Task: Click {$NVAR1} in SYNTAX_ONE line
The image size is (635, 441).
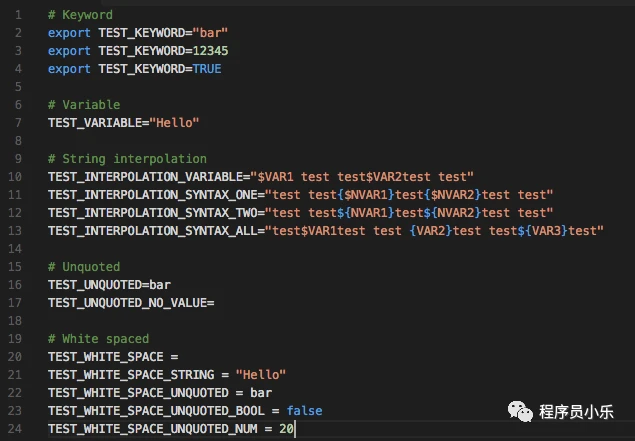Action: point(366,195)
